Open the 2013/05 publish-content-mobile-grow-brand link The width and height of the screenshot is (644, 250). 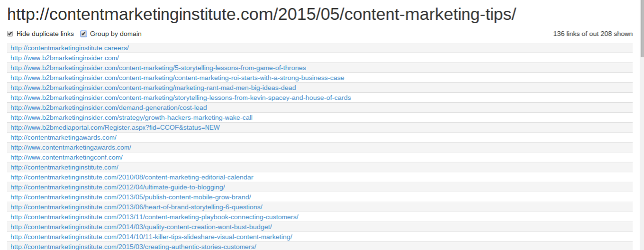click(131, 197)
